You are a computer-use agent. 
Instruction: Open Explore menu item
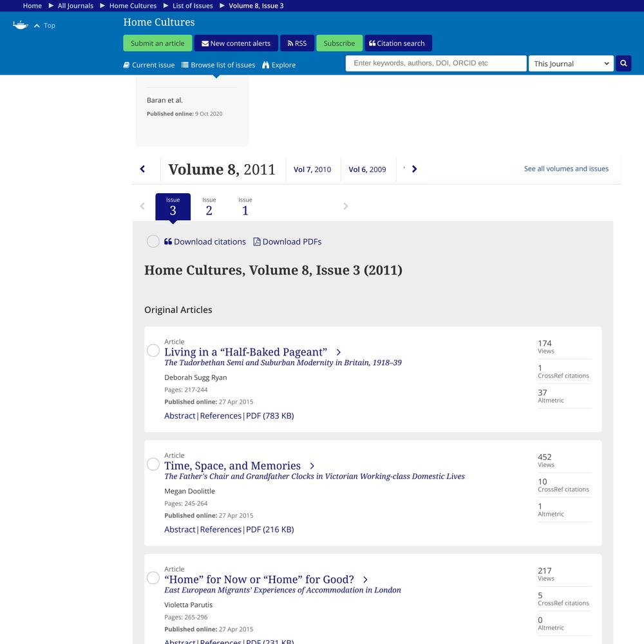tap(279, 65)
